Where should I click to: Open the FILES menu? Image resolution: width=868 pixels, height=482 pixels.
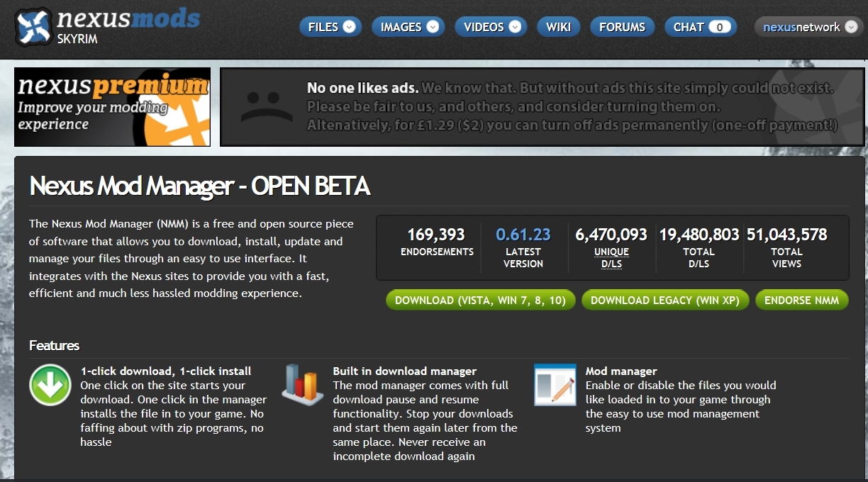click(330, 27)
